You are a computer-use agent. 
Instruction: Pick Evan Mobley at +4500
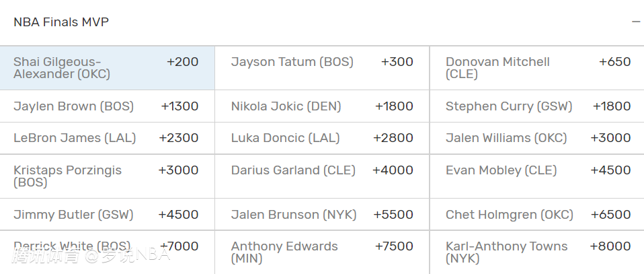[537, 176]
